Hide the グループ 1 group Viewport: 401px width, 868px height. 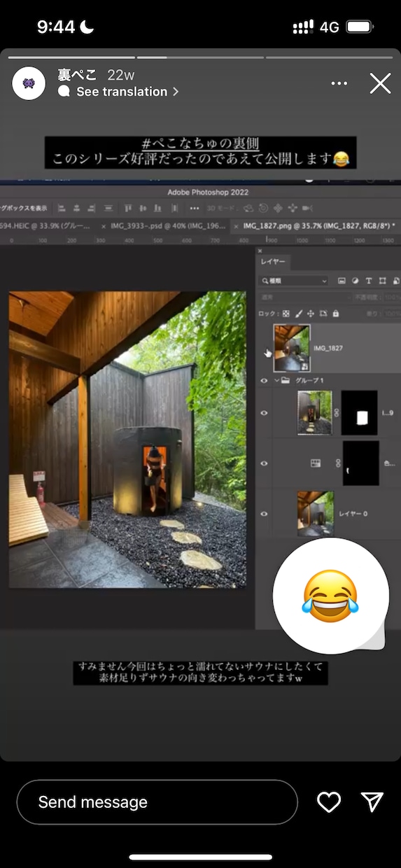[265, 381]
